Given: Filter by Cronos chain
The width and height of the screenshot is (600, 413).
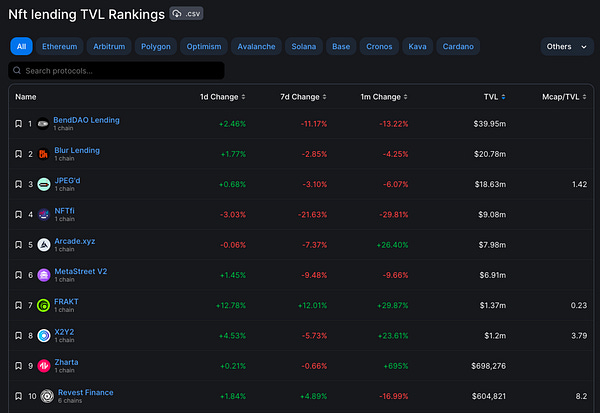Looking at the screenshot, I should coord(379,46).
